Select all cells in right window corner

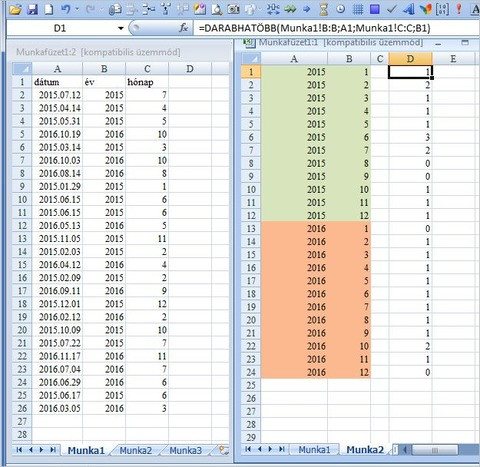(251, 59)
